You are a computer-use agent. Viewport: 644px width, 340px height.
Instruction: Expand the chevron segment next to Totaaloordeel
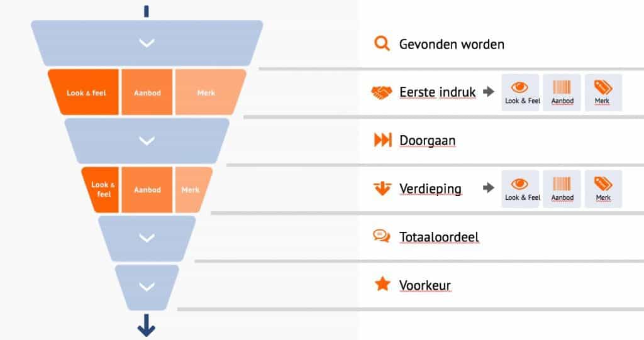[x=147, y=238]
